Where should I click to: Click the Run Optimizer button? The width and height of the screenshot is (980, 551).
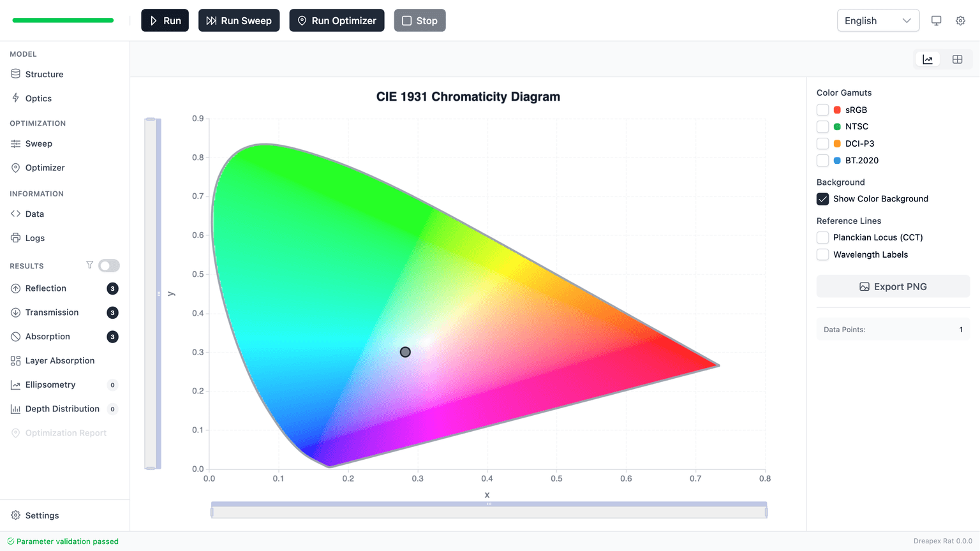336,20
